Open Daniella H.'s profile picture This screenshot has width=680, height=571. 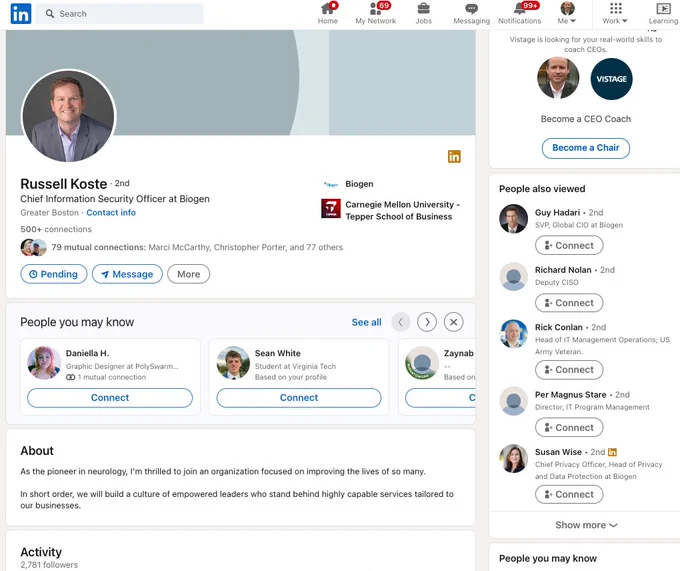tap(44, 362)
